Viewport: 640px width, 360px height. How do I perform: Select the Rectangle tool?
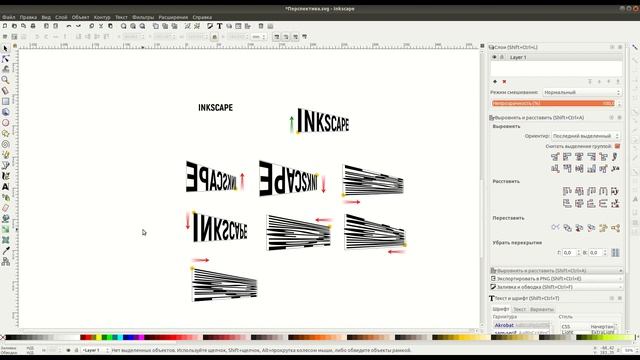pos(5,101)
